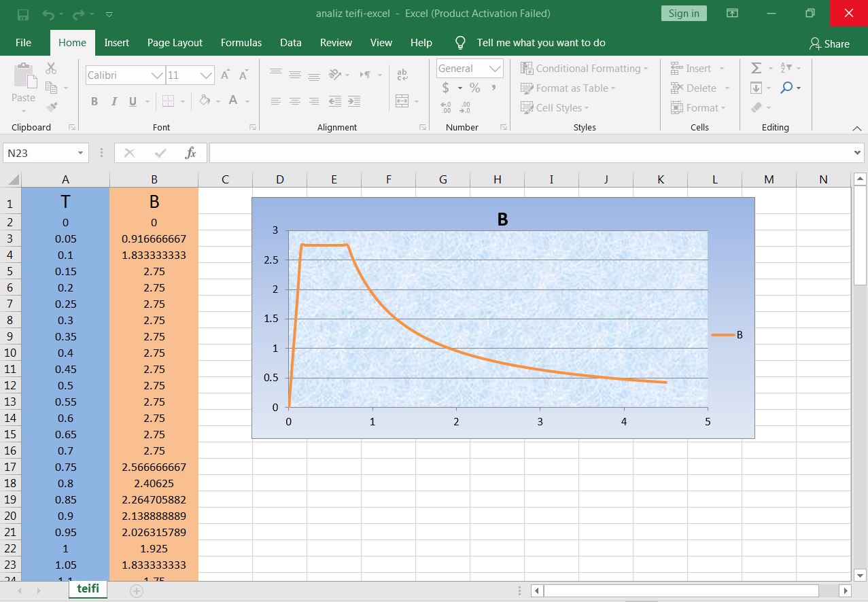The image size is (868, 602).
Task: Click inside the Name Box showing N23
Action: pyautogui.click(x=39, y=153)
